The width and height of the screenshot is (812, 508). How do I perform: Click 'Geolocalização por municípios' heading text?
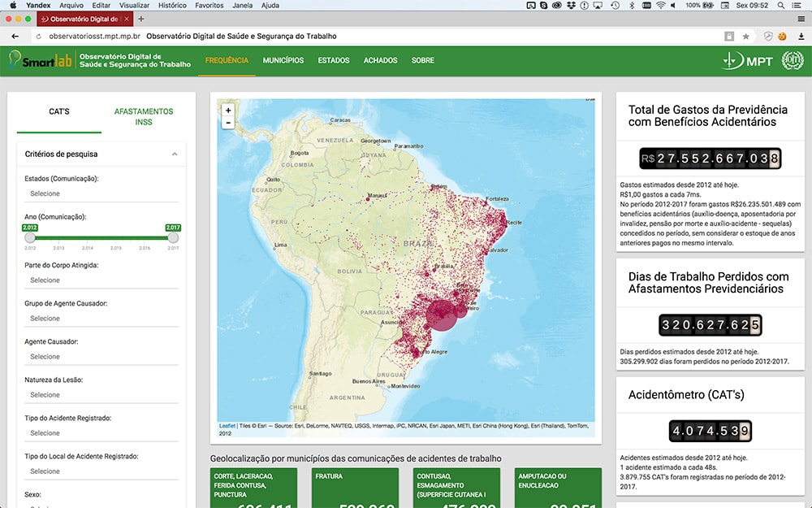356,458
